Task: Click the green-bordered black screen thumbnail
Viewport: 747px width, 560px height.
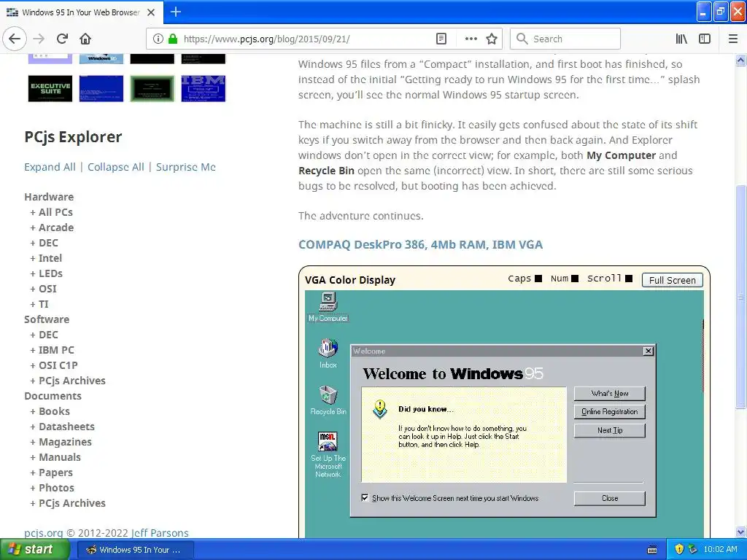Action: [152, 88]
